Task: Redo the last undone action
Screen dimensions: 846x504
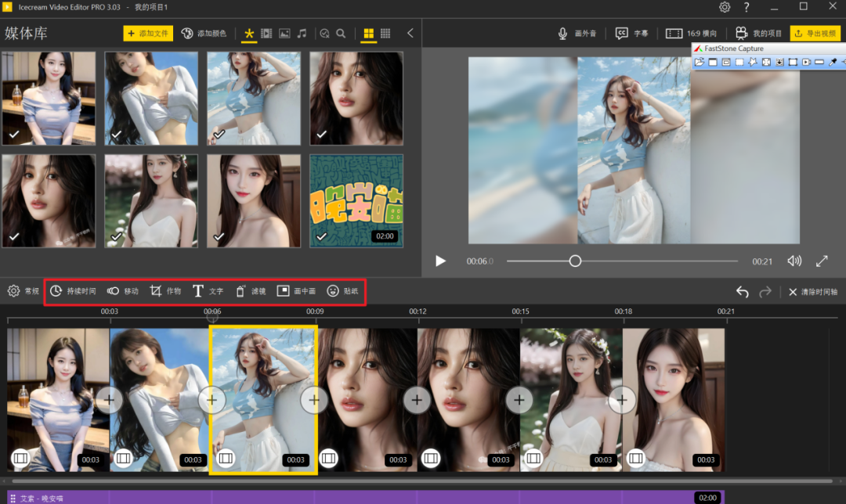Action: (765, 292)
